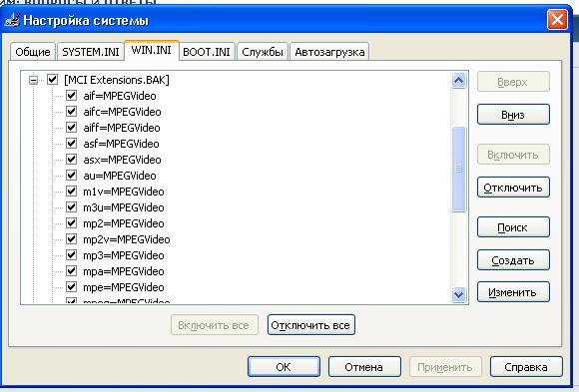579x392 pixels.
Task: Select the mpa=MPEGVideo line text
Action: (124, 271)
